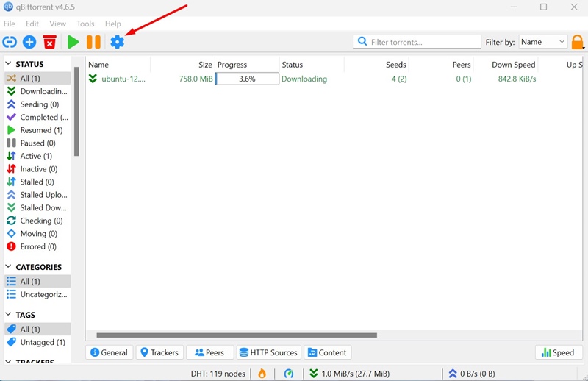
Task: Collapse the TRACKERS section
Action: (x=8, y=361)
